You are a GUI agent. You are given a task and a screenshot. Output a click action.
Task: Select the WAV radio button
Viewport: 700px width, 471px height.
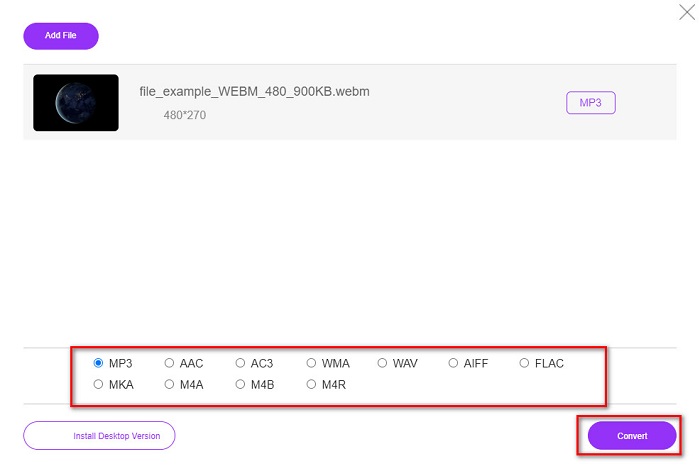[x=383, y=363]
